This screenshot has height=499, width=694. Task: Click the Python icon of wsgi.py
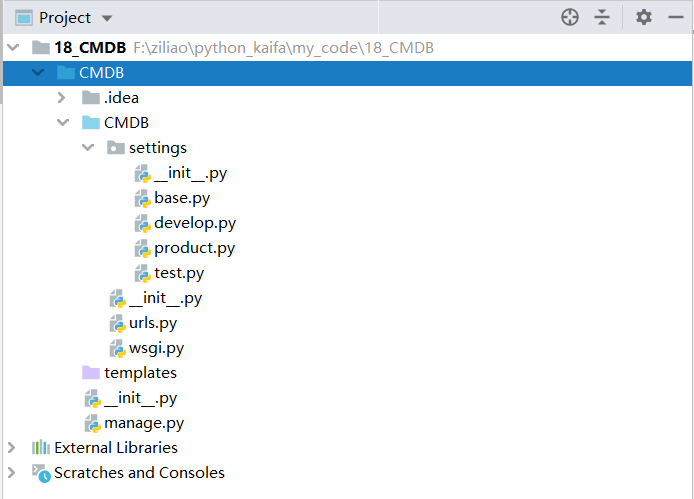tap(118, 348)
